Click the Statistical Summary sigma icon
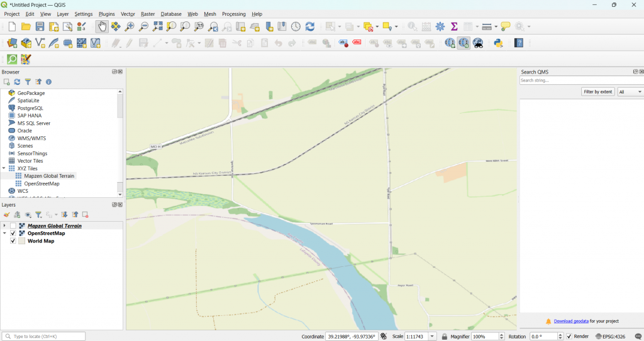The image size is (644, 341). pyautogui.click(x=454, y=26)
